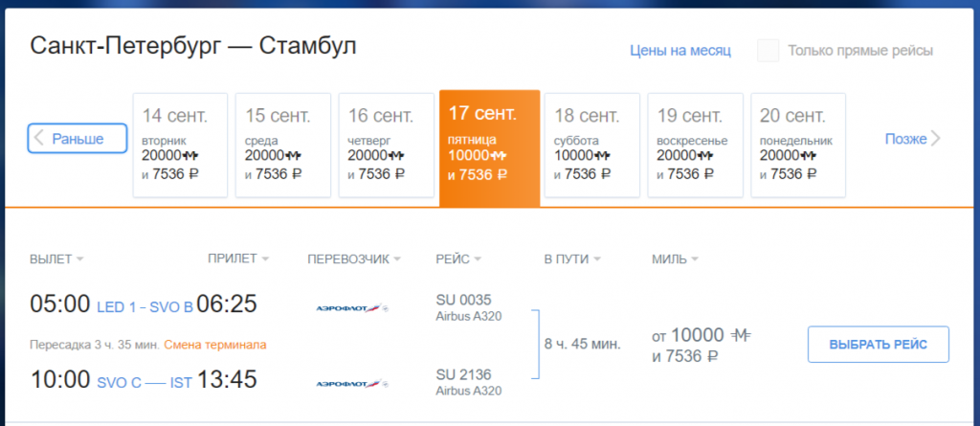Click Aeroflot logo for flight SU 2136
980x426 pixels.
point(352,384)
